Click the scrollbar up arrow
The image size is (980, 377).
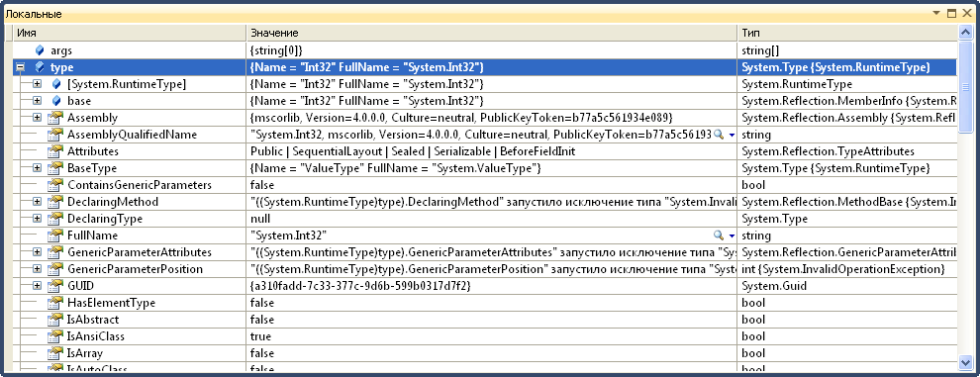coord(964,32)
